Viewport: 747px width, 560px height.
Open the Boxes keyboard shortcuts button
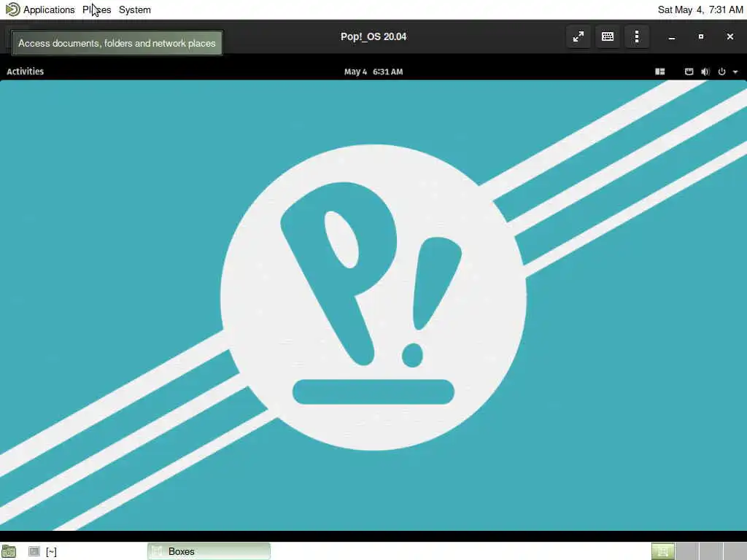point(608,36)
